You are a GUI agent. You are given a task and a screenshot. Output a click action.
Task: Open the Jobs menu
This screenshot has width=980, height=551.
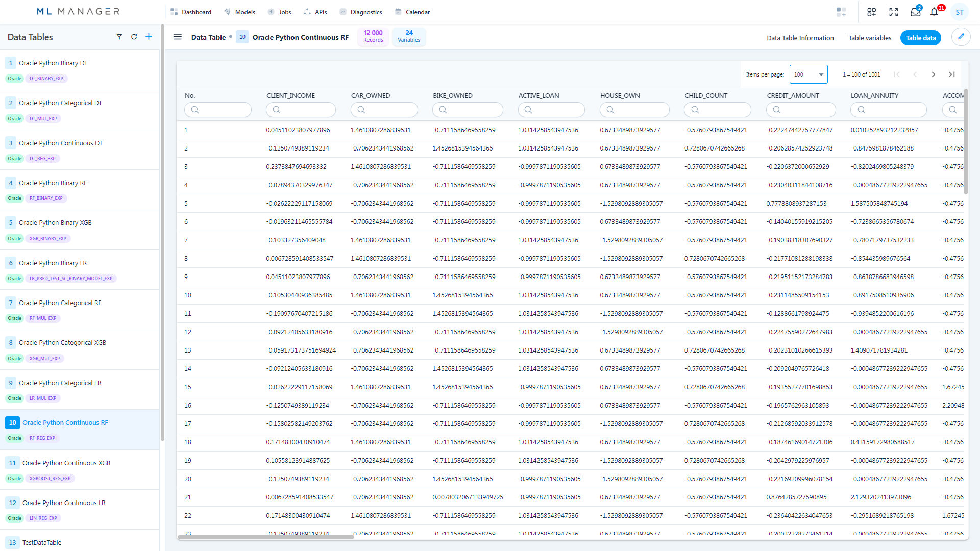pyautogui.click(x=280, y=12)
